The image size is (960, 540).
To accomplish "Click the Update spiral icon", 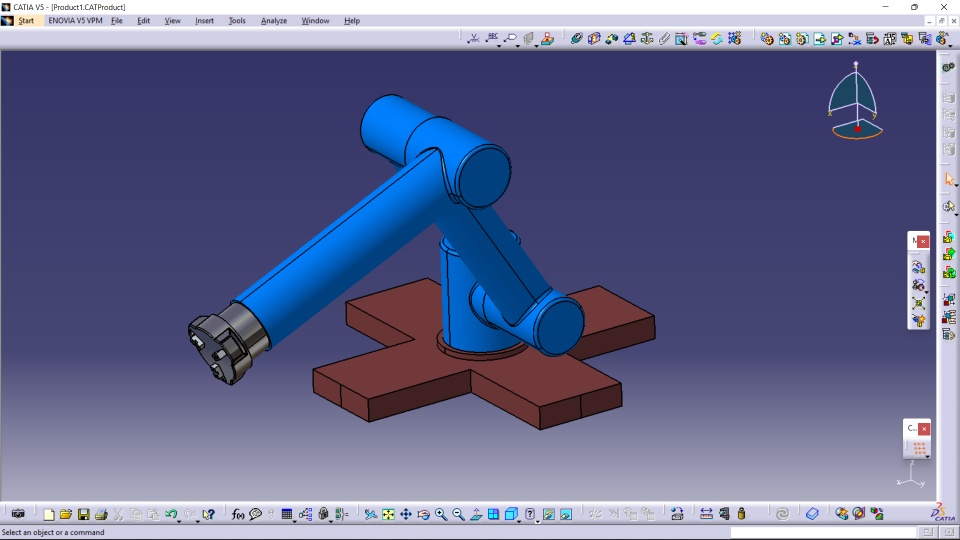I will [782, 514].
